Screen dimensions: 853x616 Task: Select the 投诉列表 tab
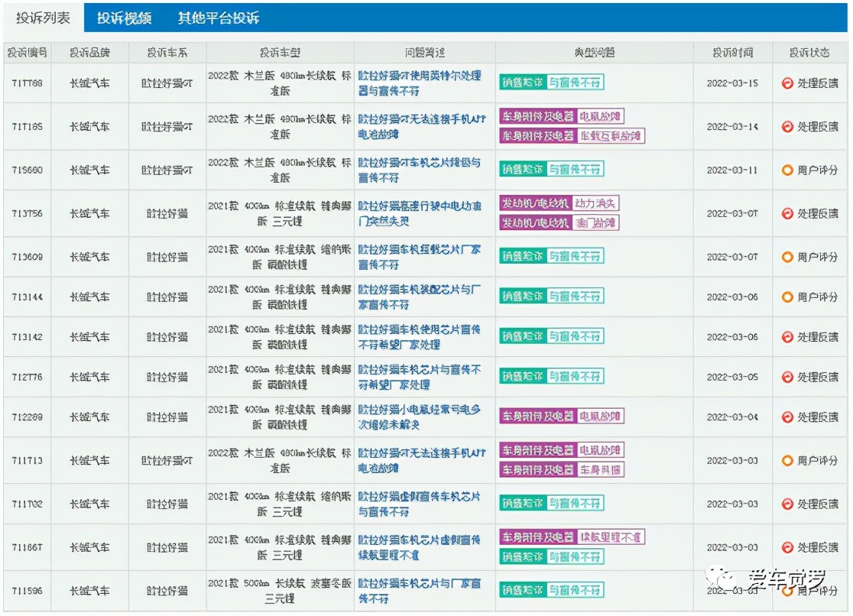click(x=43, y=18)
